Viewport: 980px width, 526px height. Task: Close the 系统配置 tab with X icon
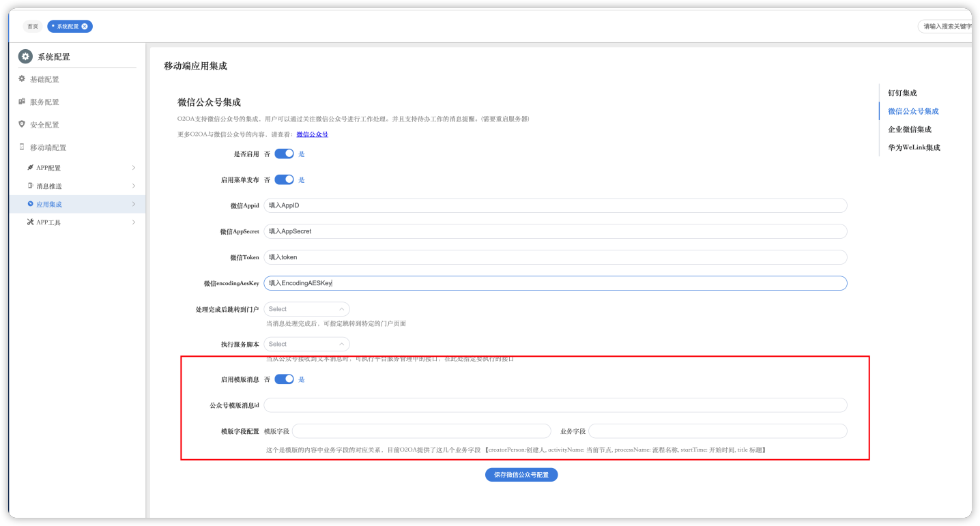click(x=85, y=27)
